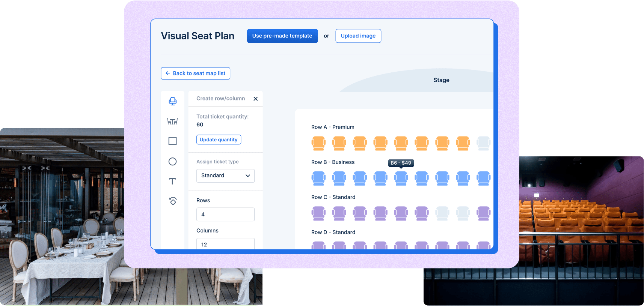Click the Columns input field

pos(225,243)
